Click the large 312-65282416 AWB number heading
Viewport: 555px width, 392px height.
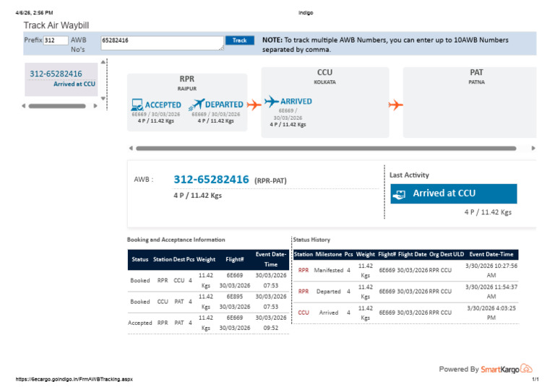coord(211,179)
